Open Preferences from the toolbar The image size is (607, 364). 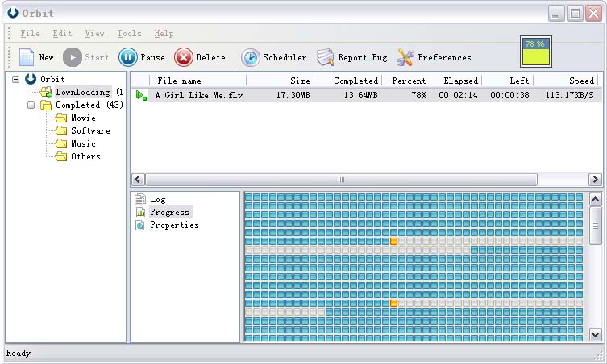click(405, 57)
